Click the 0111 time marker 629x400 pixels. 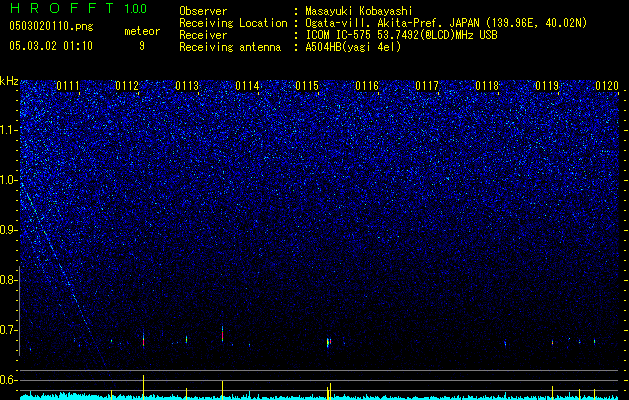coord(68,86)
